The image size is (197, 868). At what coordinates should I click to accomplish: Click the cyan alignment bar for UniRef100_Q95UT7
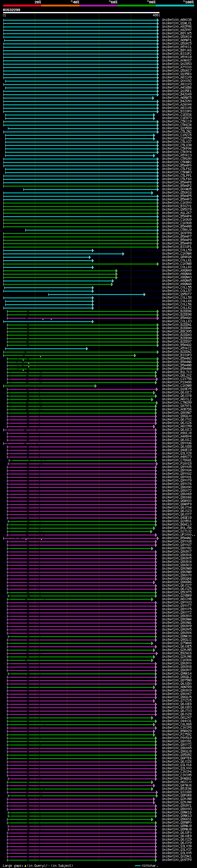pyautogui.click(x=97, y=294)
